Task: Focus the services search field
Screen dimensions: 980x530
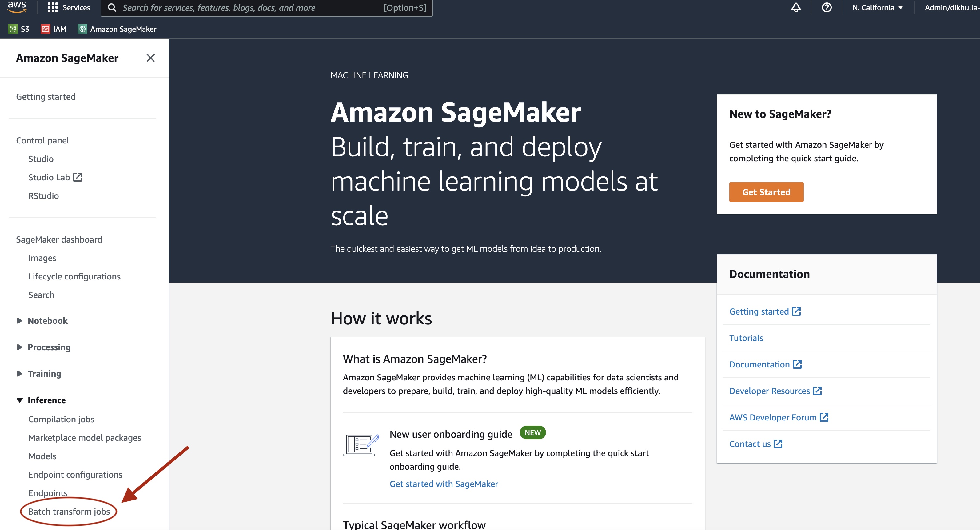Action: coord(266,8)
